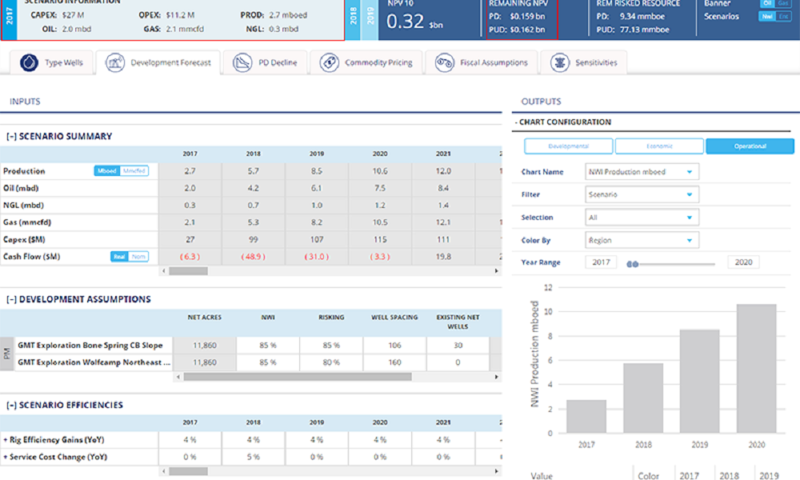800x480 pixels.
Task: Click the Type Wells droplet icon
Action: coord(29,63)
